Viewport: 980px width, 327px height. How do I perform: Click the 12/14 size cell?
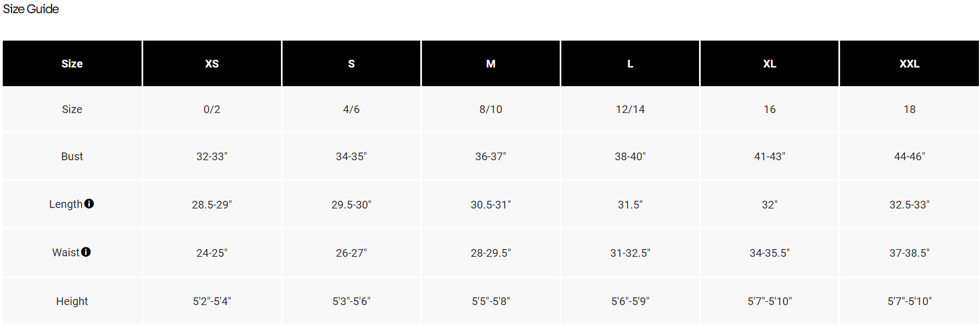[x=630, y=109]
